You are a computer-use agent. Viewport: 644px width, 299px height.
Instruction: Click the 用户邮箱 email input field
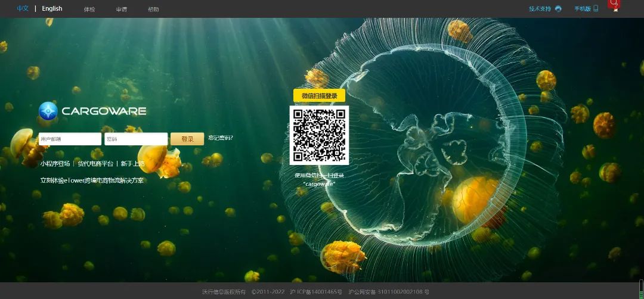coord(70,139)
